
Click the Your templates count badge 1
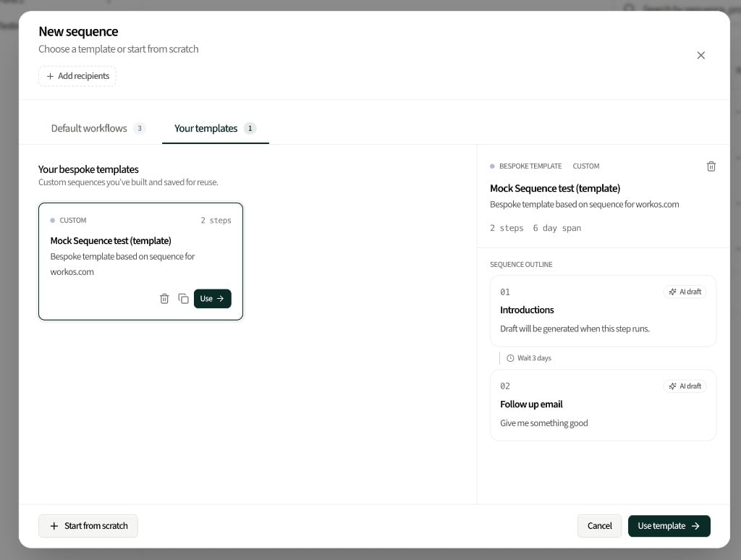point(250,128)
